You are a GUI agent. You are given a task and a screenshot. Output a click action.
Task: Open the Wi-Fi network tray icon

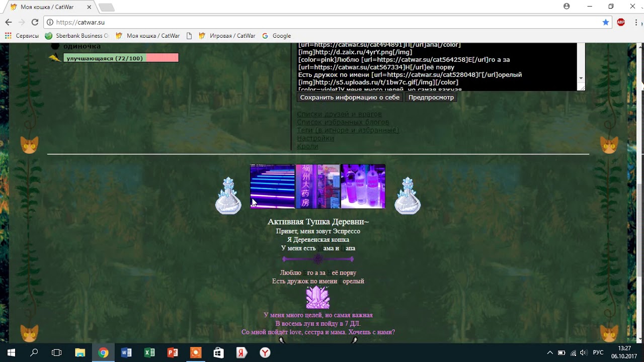pos(574,353)
